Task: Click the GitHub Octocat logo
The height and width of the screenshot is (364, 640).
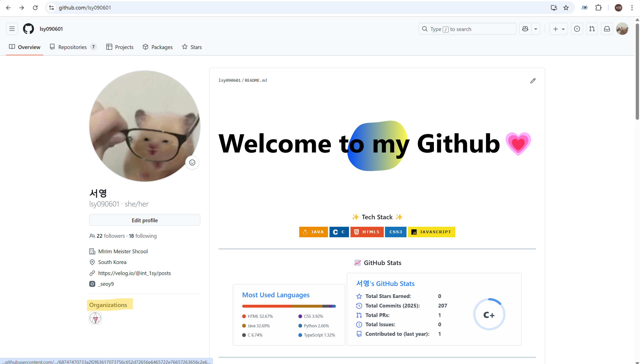Action: click(x=28, y=29)
